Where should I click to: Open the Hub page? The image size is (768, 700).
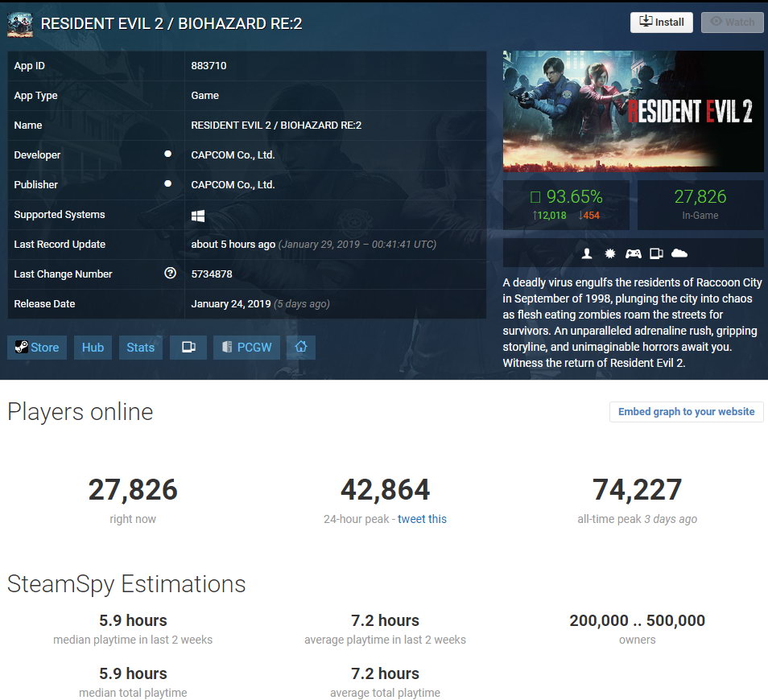(x=92, y=347)
